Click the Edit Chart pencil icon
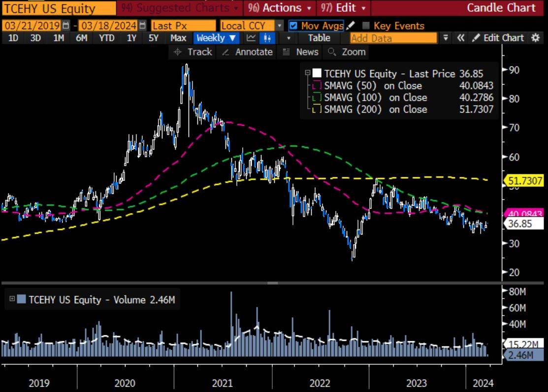The width and height of the screenshot is (548, 392). (x=476, y=38)
